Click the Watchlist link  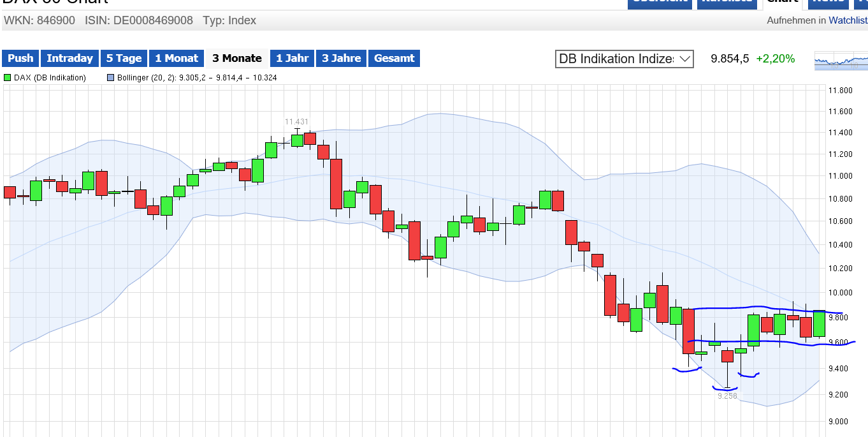tap(848, 20)
